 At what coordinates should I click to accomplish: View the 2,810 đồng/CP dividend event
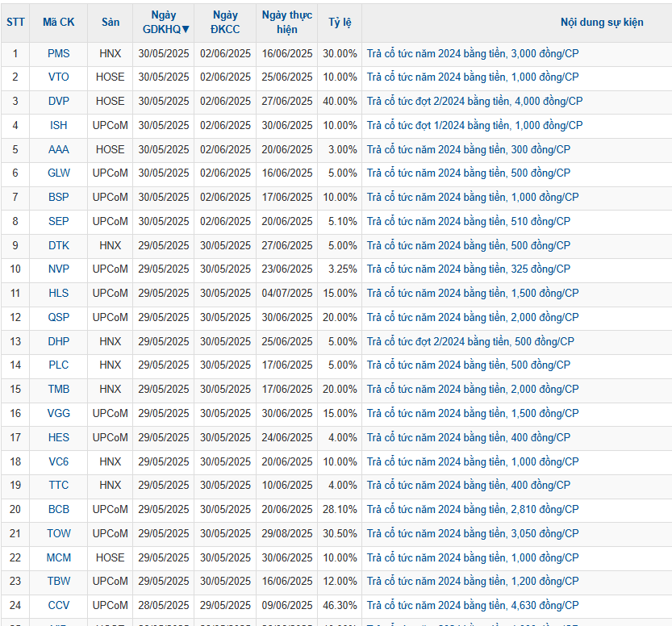pos(473,510)
